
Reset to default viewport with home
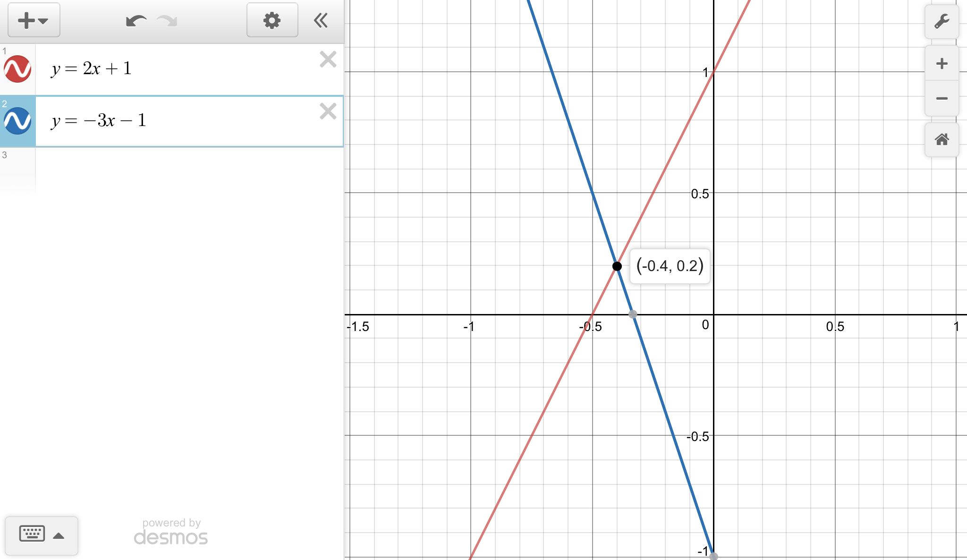(942, 140)
